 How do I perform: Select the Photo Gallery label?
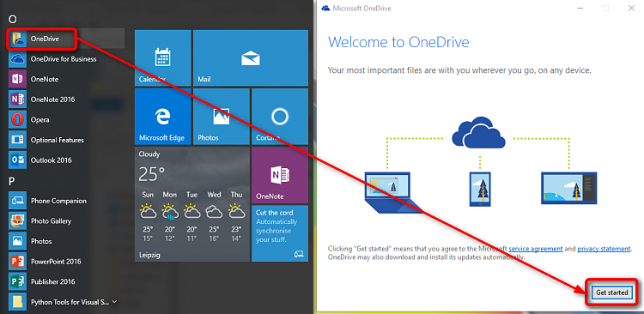pyautogui.click(x=51, y=221)
